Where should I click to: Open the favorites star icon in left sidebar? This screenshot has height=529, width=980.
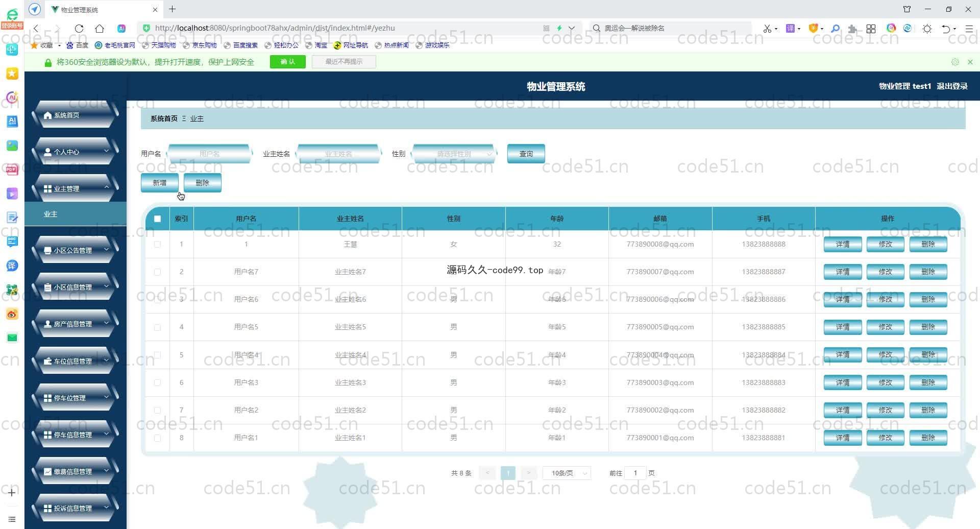point(12,74)
